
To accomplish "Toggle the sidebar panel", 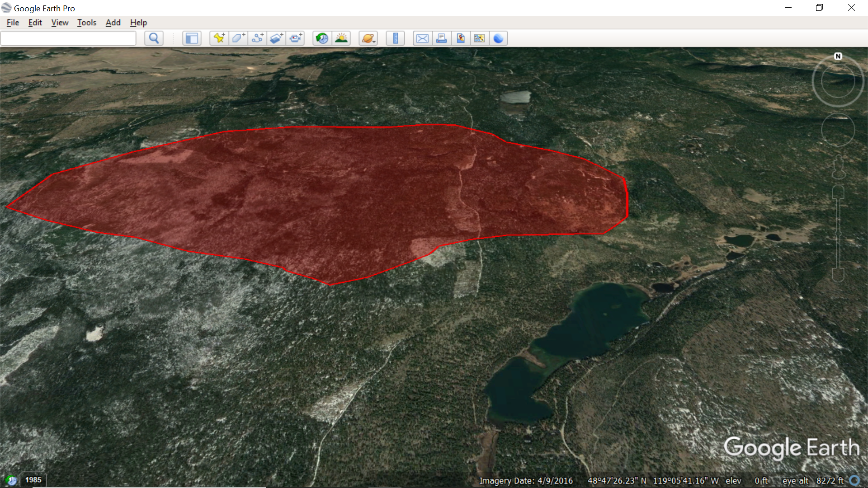I will (192, 38).
